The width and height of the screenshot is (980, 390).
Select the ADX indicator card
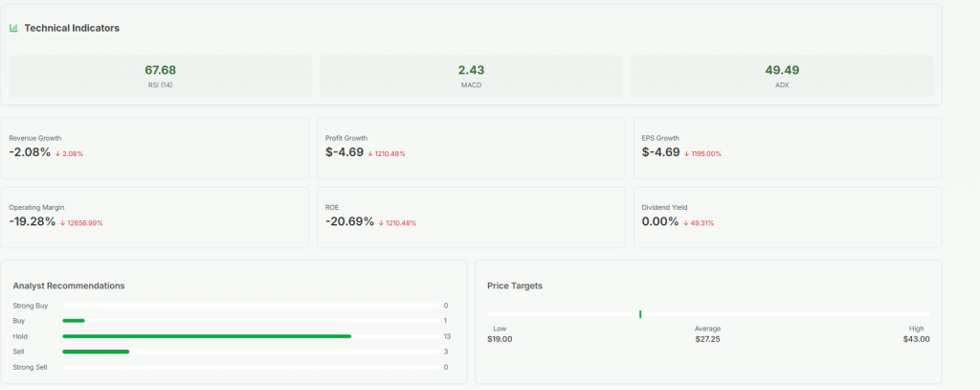pos(781,76)
